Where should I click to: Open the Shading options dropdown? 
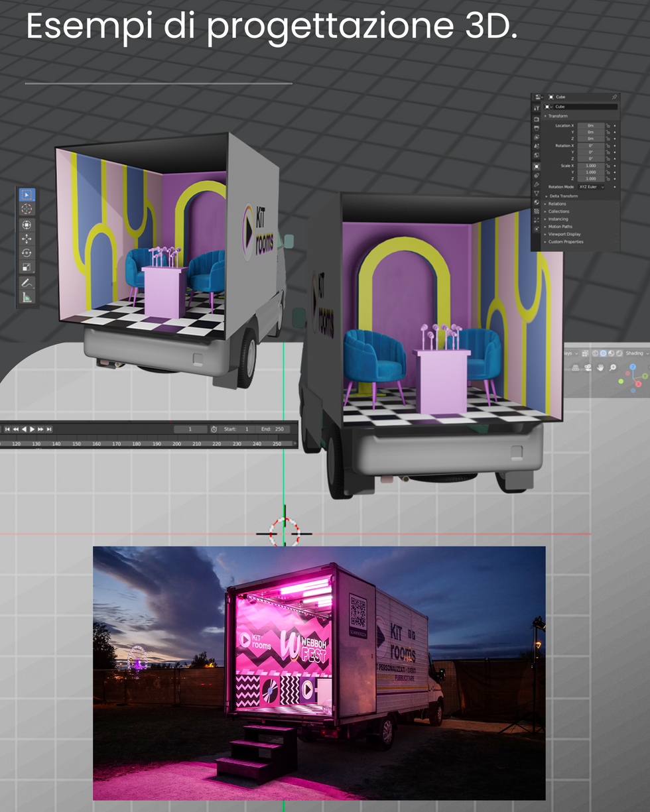pyautogui.click(x=647, y=353)
